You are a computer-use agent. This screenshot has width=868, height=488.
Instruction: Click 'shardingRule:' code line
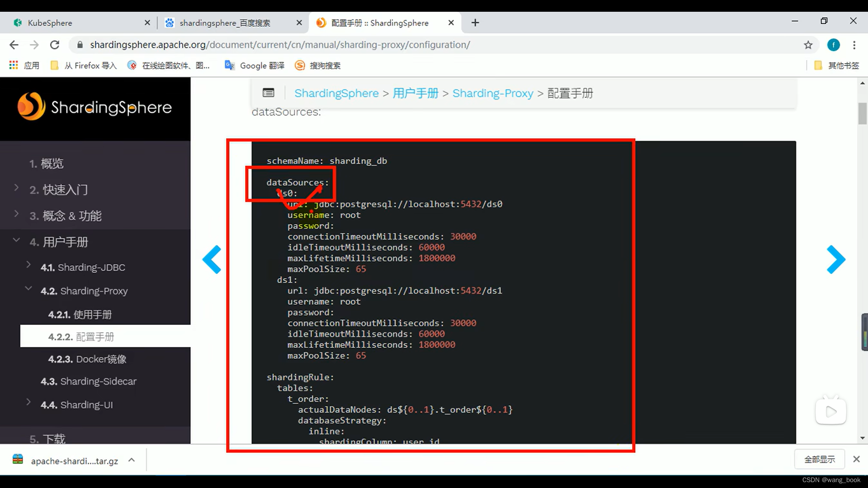click(x=300, y=377)
